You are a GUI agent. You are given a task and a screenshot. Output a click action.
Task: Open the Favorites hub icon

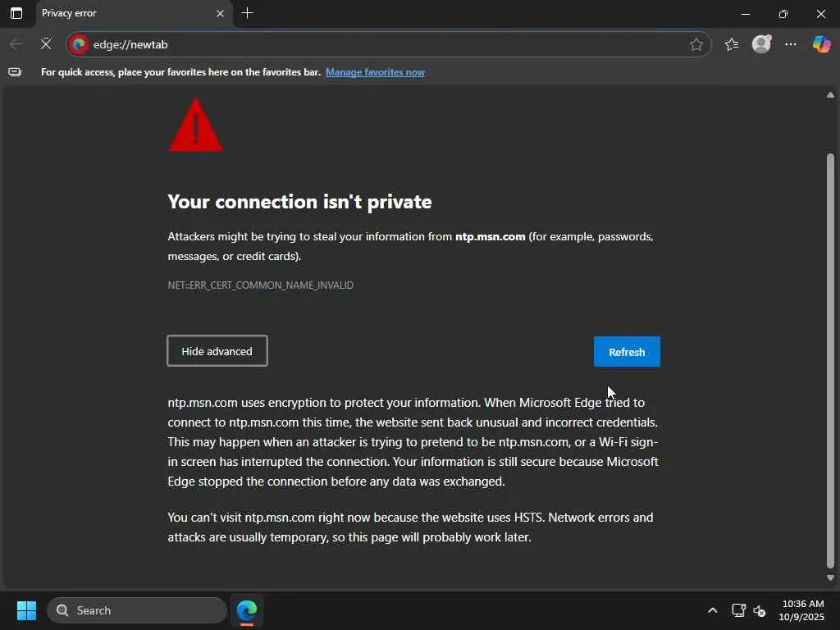pos(732,44)
